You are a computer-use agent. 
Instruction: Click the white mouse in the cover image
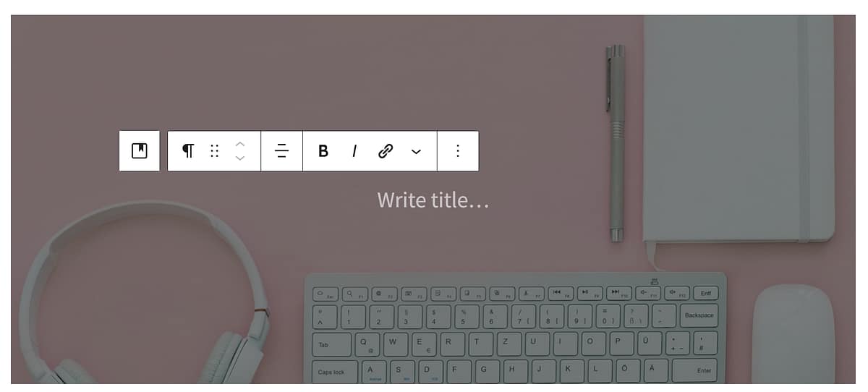pyautogui.click(x=793, y=333)
